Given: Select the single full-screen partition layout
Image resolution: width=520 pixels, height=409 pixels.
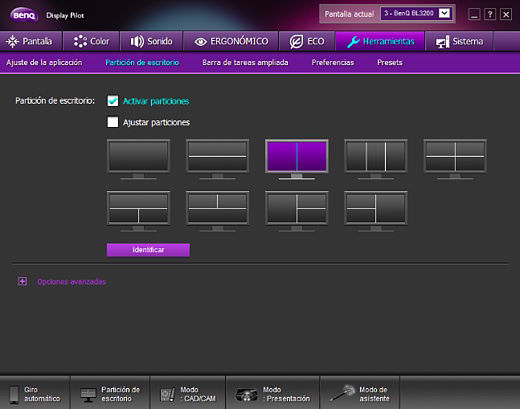Looking at the screenshot, I should pyautogui.click(x=138, y=156).
